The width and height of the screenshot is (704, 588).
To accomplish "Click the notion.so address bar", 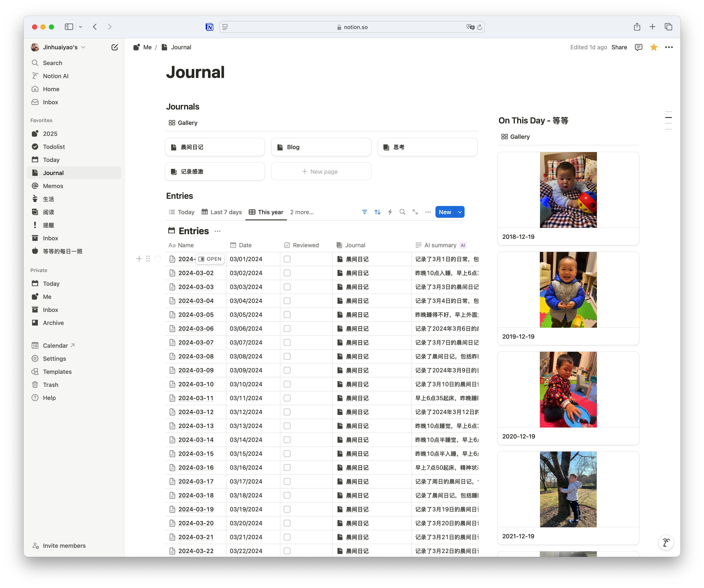I will [352, 27].
